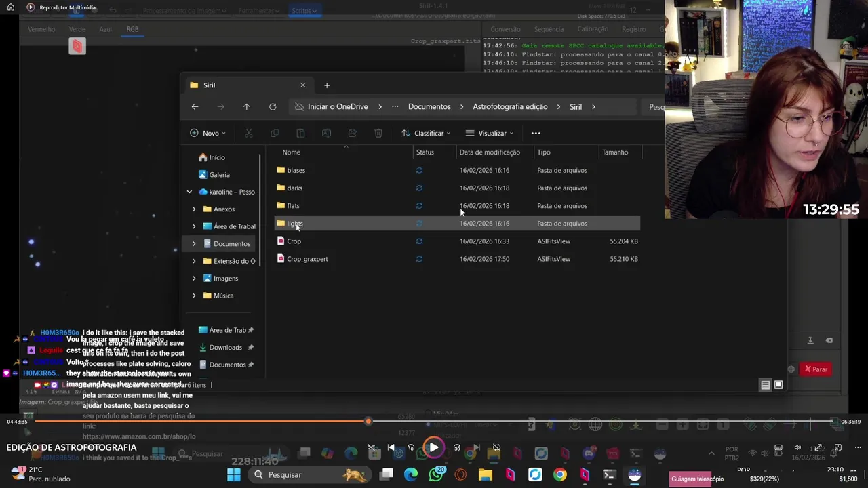Open breadcrumb ellipsis for hidden folders
This screenshot has width=868, height=488.
click(x=395, y=106)
